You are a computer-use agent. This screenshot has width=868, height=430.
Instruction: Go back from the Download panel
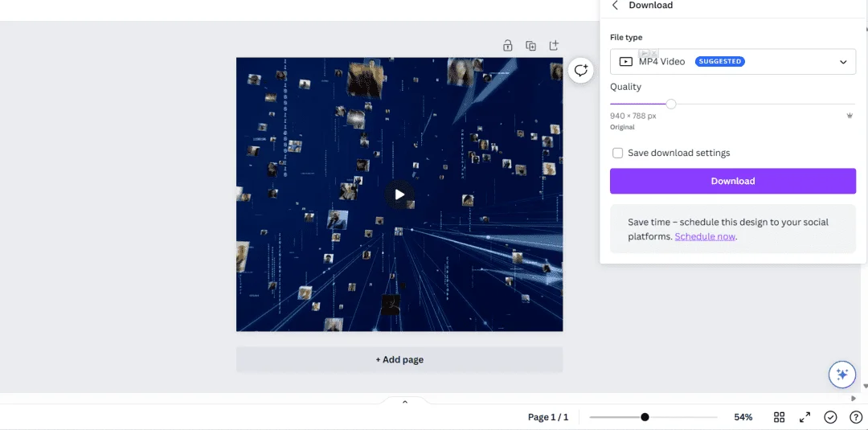(615, 6)
